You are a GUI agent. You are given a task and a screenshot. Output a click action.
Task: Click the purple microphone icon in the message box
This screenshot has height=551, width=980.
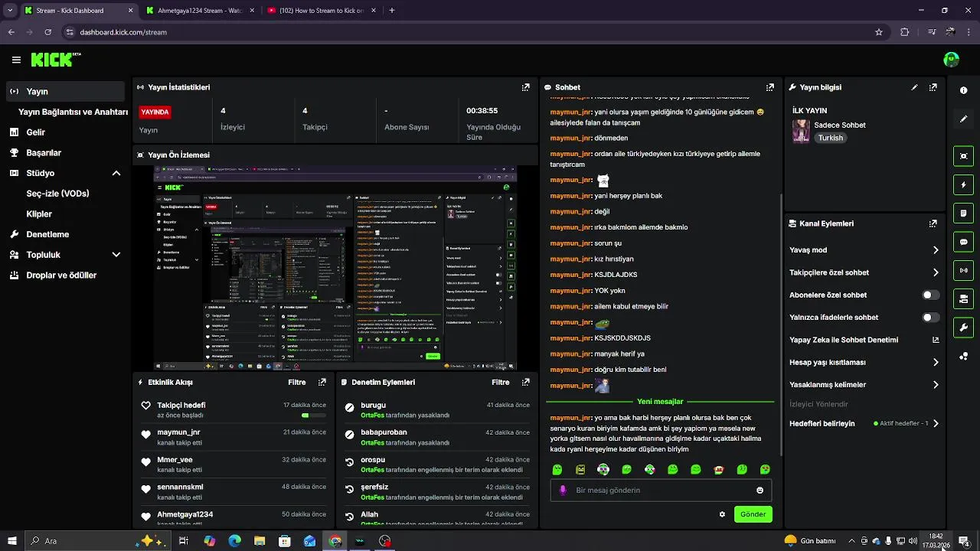point(563,490)
